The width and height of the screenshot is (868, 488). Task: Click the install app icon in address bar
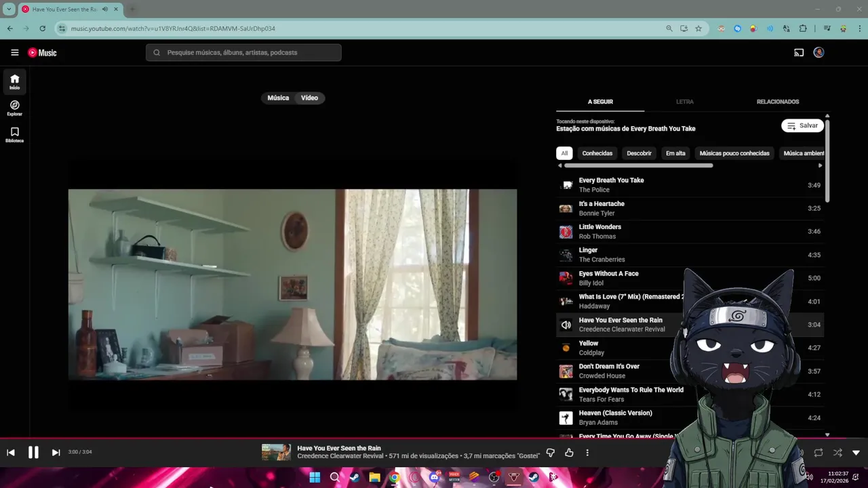click(x=684, y=28)
